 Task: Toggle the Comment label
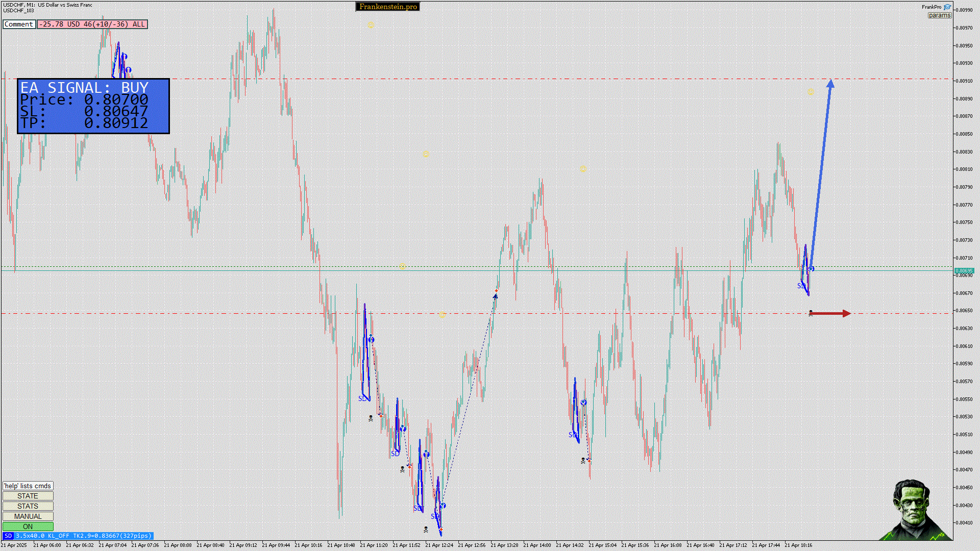(x=19, y=24)
